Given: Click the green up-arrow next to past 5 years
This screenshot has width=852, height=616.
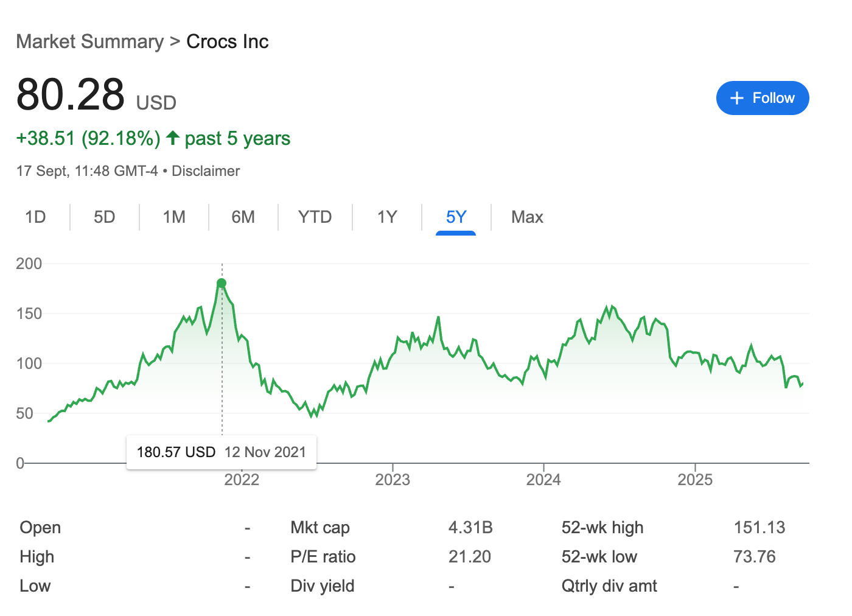Looking at the screenshot, I should (173, 138).
